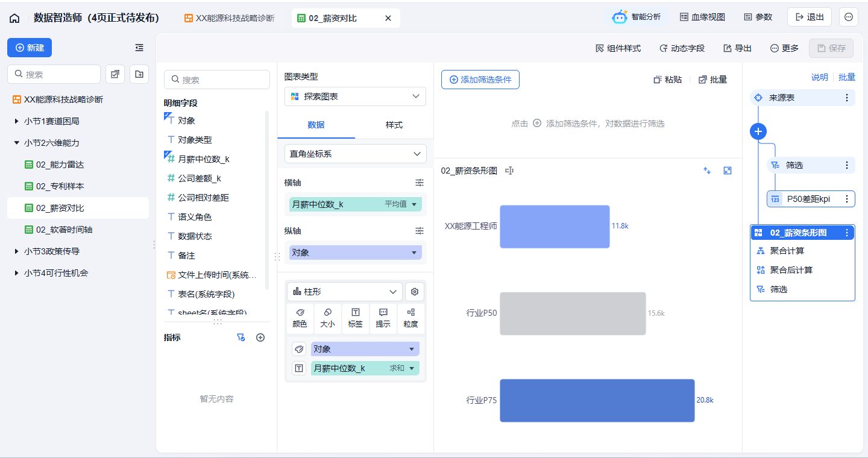
Task: Click the multi-select icon beside sidebar search
Action: [115, 74]
